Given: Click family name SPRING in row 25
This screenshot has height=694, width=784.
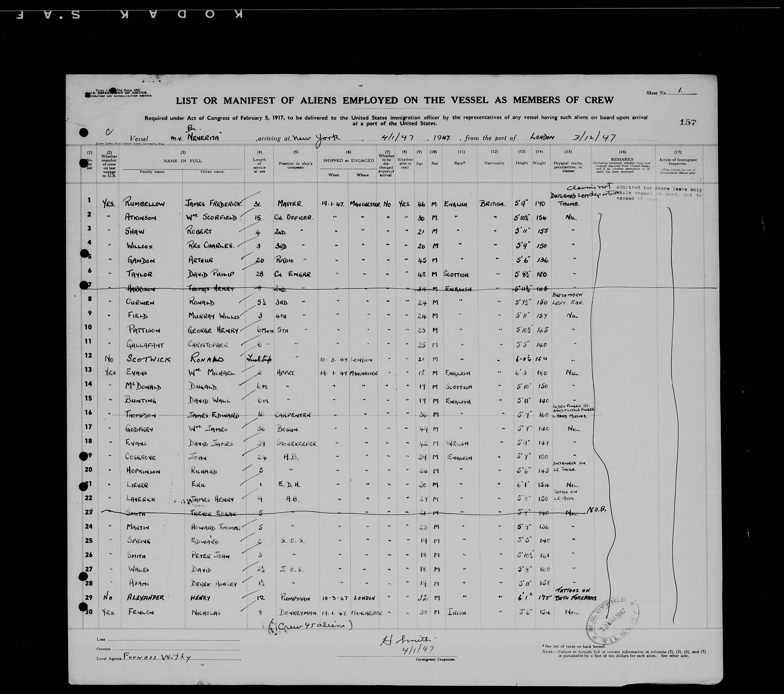Looking at the screenshot, I should point(139,541).
